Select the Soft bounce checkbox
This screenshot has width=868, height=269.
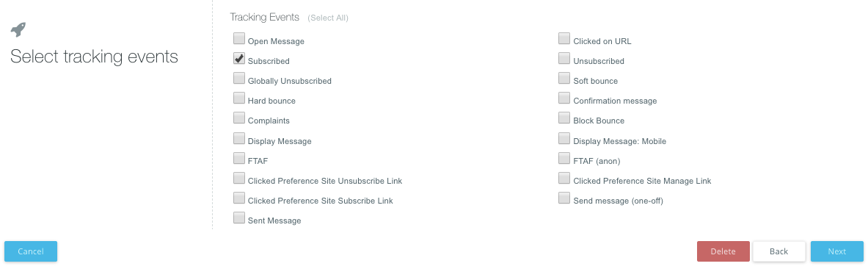[564, 78]
